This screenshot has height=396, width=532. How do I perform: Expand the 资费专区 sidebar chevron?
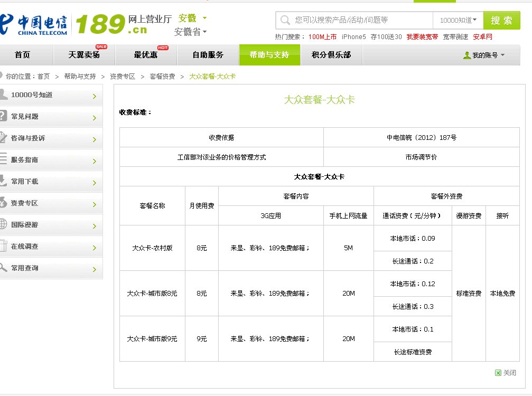[x=95, y=203]
